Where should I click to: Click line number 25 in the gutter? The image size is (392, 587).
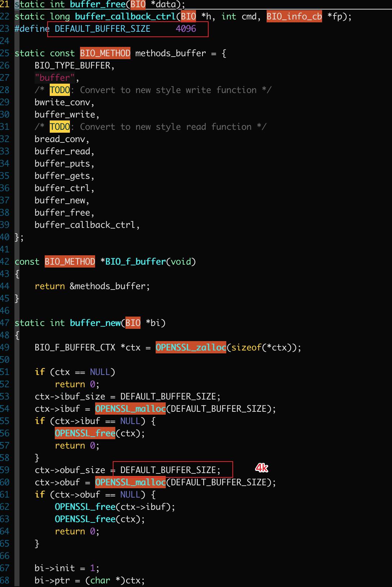[5, 53]
